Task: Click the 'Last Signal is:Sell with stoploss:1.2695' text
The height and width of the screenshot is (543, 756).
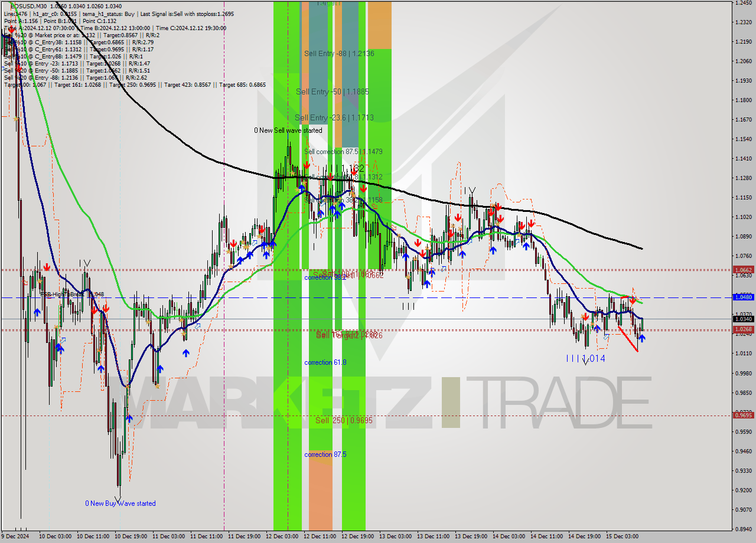Action: click(x=188, y=14)
